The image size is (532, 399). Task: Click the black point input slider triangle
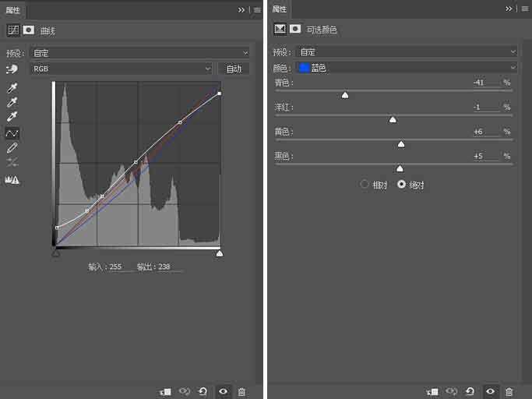pos(56,253)
